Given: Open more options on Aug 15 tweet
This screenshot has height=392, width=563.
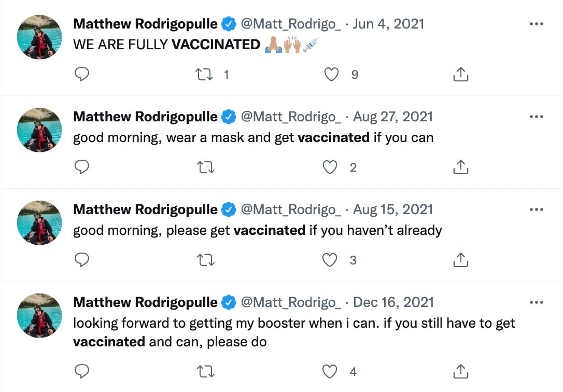Looking at the screenshot, I should 536,209.
